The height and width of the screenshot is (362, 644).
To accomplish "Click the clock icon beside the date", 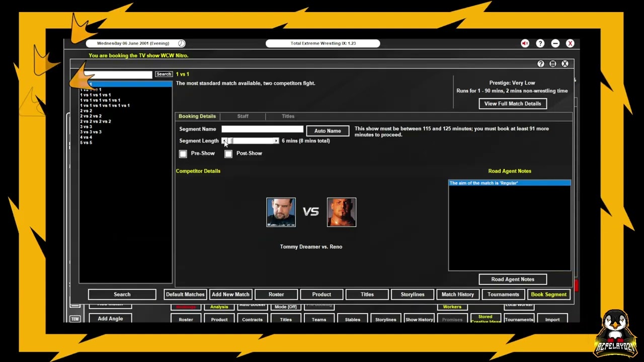I will pos(181,43).
